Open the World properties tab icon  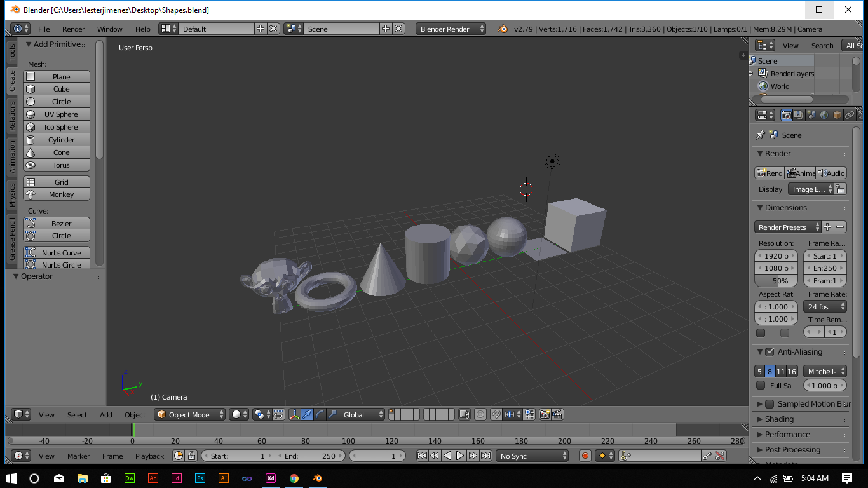pos(824,115)
